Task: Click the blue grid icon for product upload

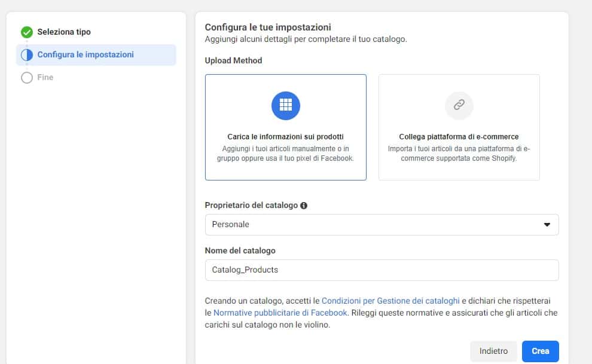Action: (286, 106)
